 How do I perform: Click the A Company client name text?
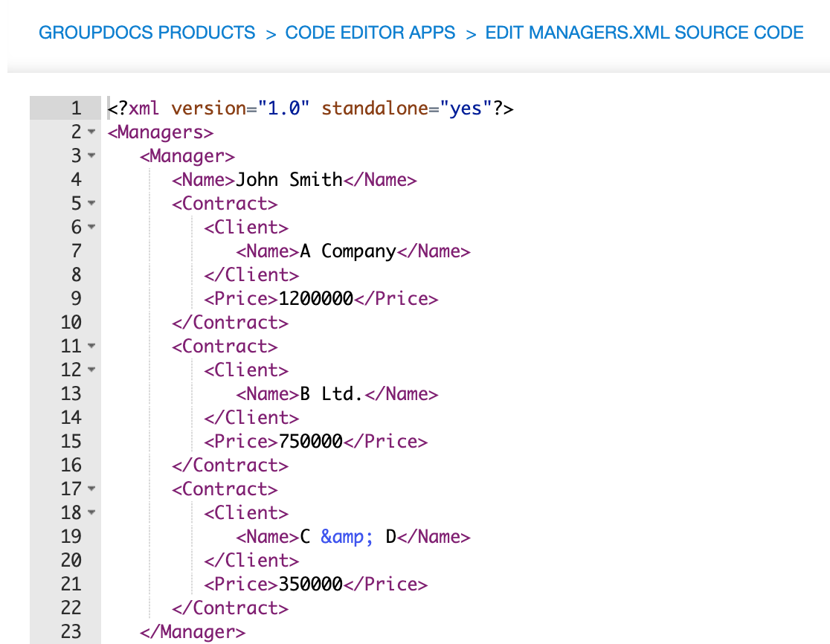[347, 251]
